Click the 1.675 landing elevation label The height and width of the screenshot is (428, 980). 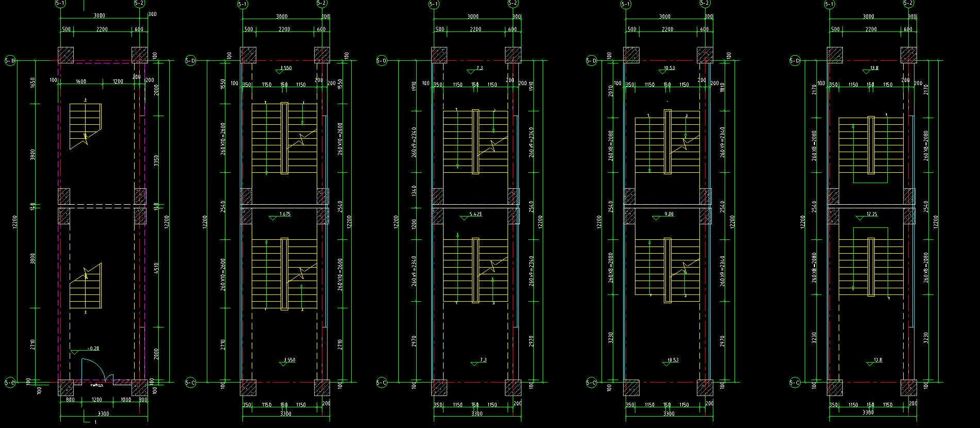(285, 214)
